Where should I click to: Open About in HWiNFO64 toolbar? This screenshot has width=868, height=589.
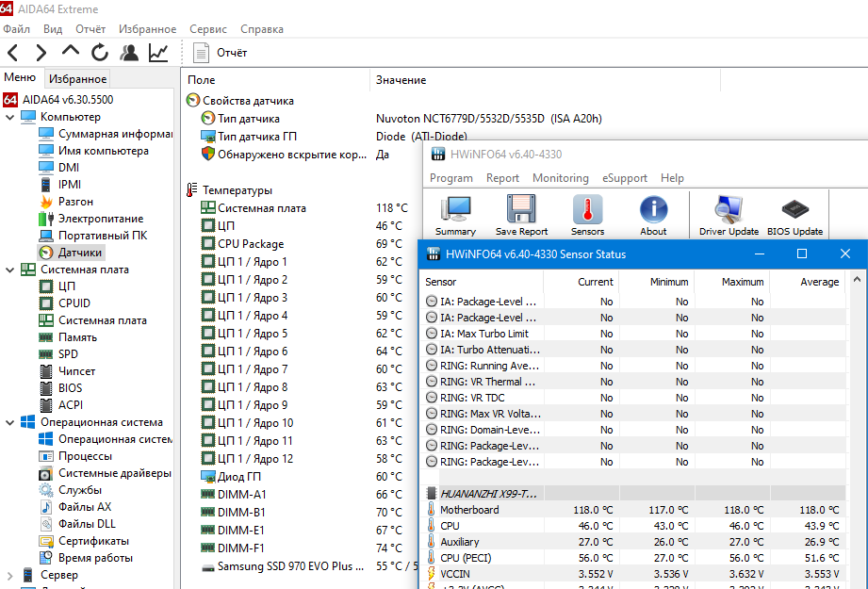pos(653,216)
